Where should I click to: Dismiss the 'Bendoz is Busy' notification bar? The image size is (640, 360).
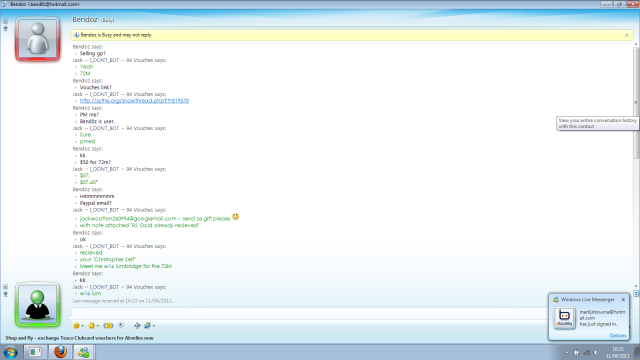point(627,36)
